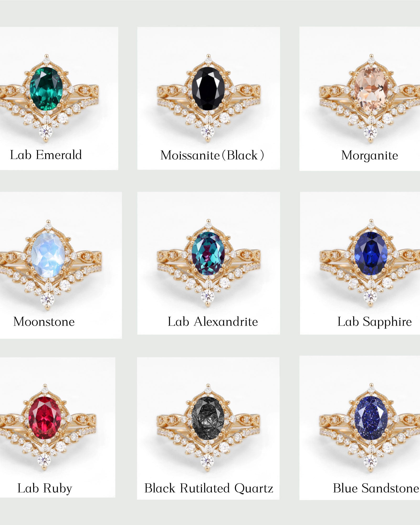Screen dimensions: 420x525
Task: Select the Lab Ruby ring image
Action: pos(48,427)
